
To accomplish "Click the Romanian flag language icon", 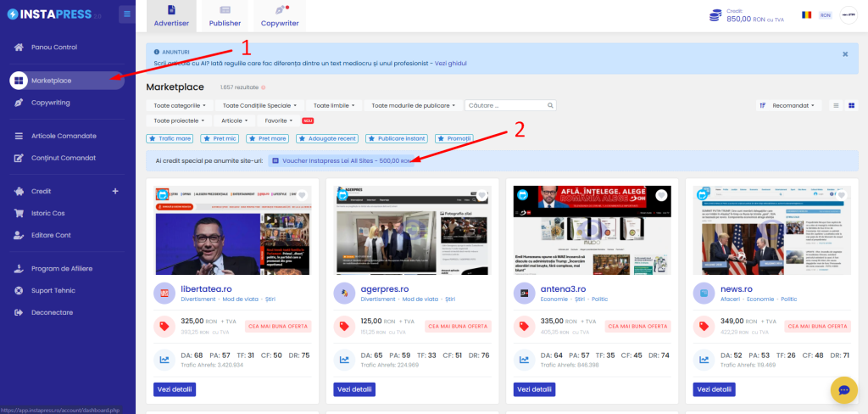I will pyautogui.click(x=806, y=15).
